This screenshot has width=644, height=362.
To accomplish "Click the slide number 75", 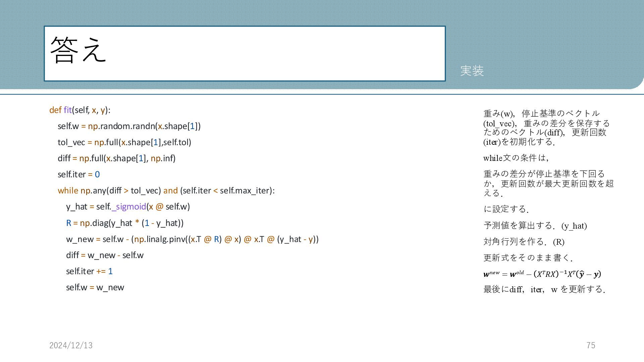I will pyautogui.click(x=591, y=345).
